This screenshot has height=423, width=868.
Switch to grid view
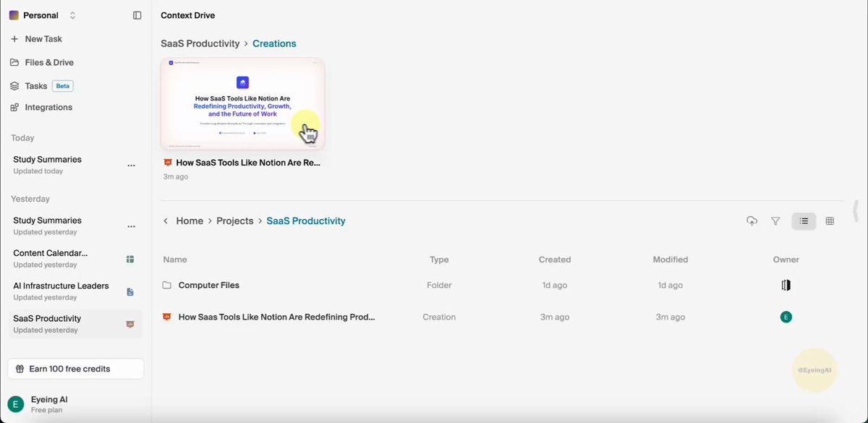click(830, 221)
